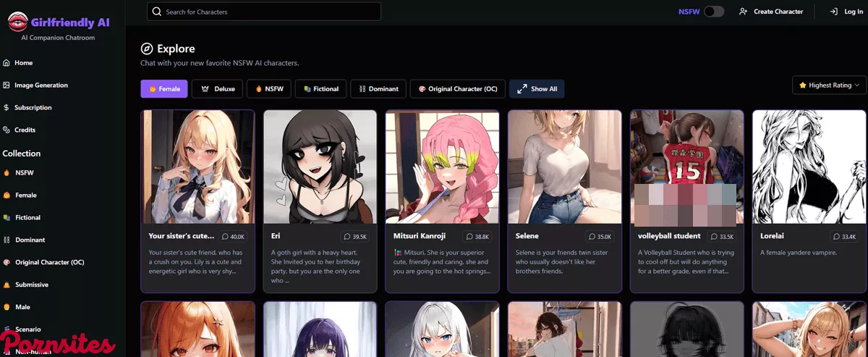Go to the Male collection in the sidebar
Viewport: 868px width, 357px height.
pyautogui.click(x=22, y=307)
